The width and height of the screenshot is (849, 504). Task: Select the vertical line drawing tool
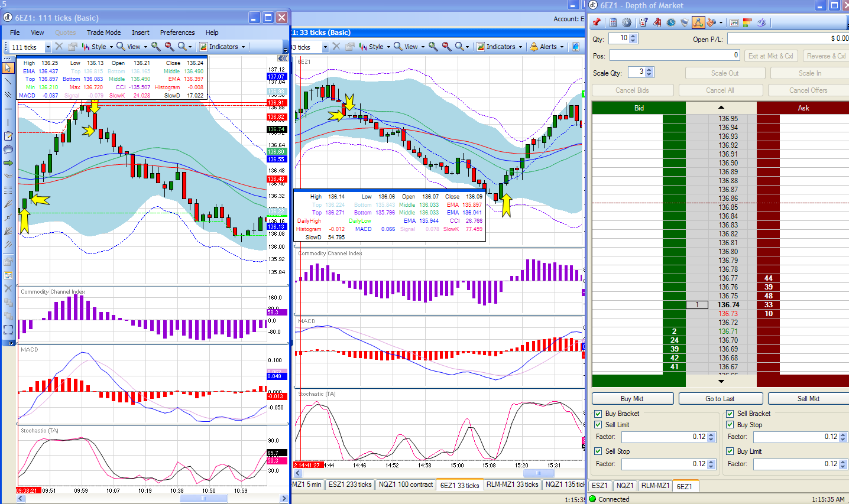point(8,122)
